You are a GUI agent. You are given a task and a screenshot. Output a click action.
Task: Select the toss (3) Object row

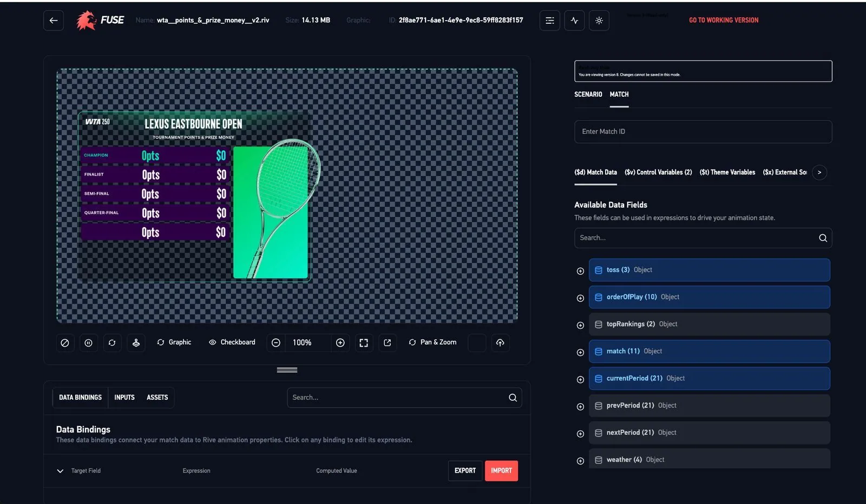[x=710, y=270]
